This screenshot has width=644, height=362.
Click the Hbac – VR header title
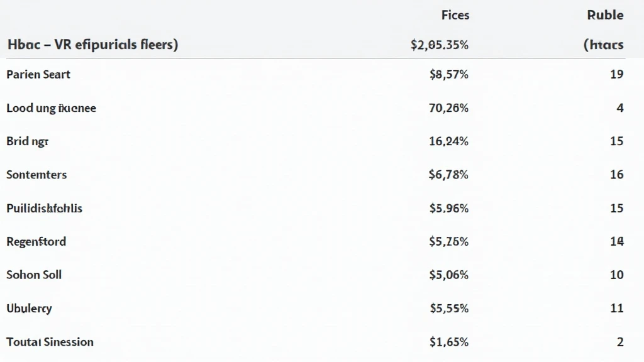click(93, 45)
